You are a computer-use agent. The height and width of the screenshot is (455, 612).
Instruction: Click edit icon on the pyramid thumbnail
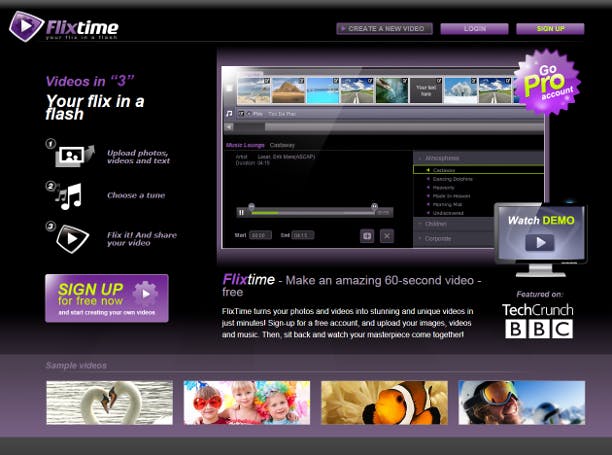[x=301, y=81]
